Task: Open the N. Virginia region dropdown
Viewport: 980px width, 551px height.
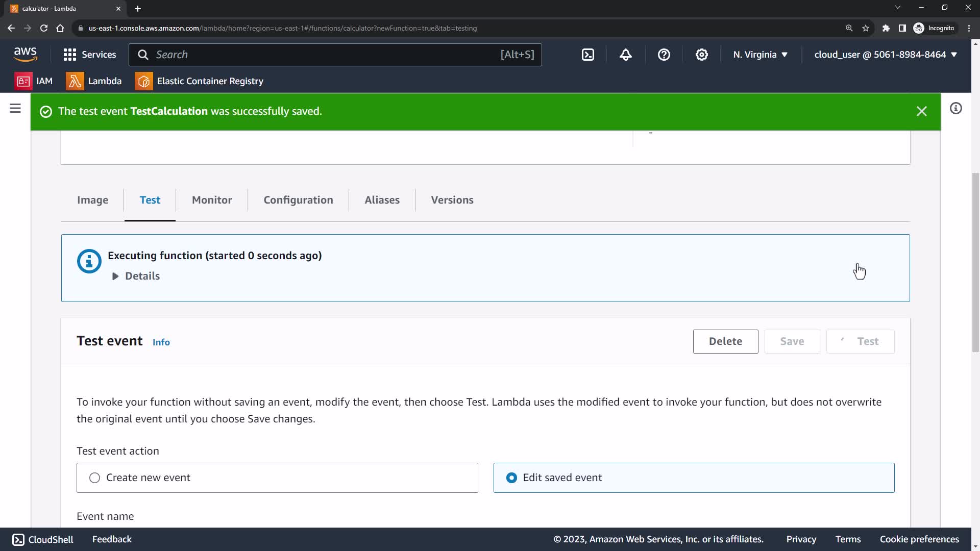Action: (x=760, y=55)
